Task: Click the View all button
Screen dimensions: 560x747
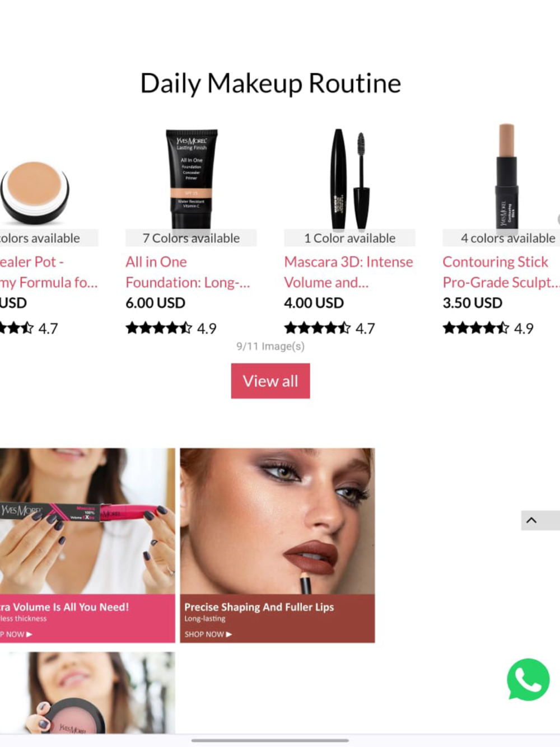Action: pos(270,381)
